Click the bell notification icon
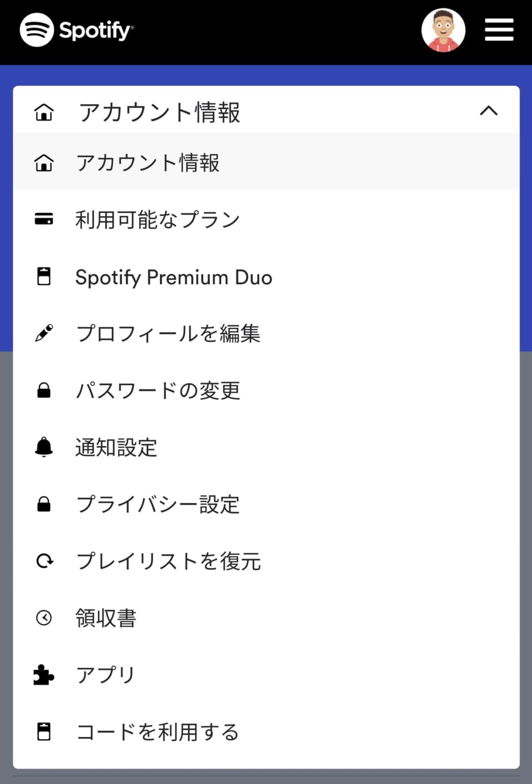This screenshot has width=532, height=784. tap(44, 447)
